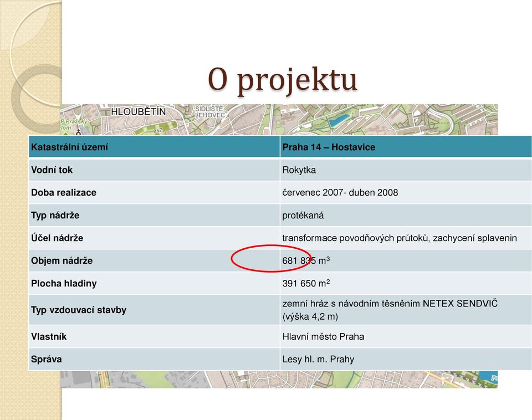Click the "červenec 2007- duben 2008" value
The width and height of the screenshot is (532, 420).
[340, 193]
